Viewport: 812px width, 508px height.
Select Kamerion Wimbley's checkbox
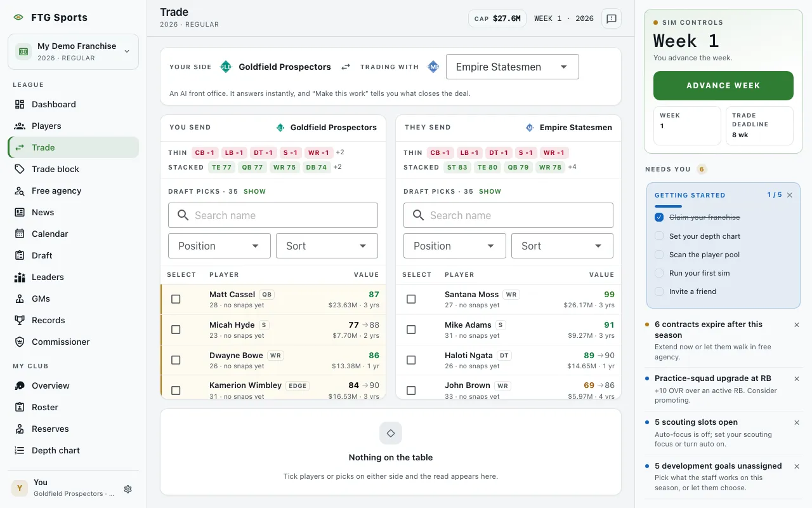176,390
